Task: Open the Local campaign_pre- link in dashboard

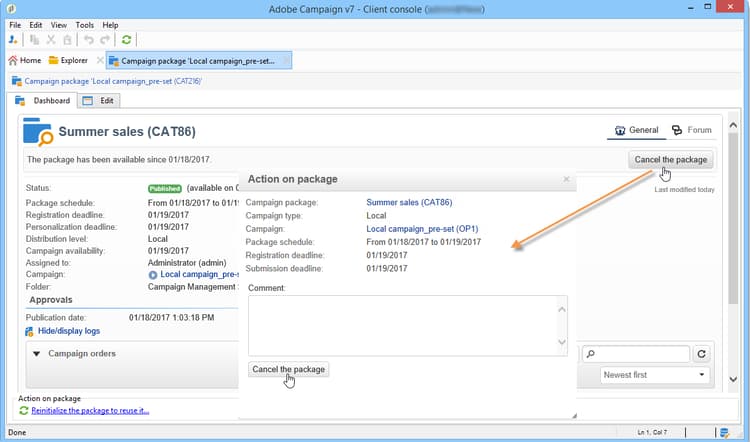Action: (199, 274)
